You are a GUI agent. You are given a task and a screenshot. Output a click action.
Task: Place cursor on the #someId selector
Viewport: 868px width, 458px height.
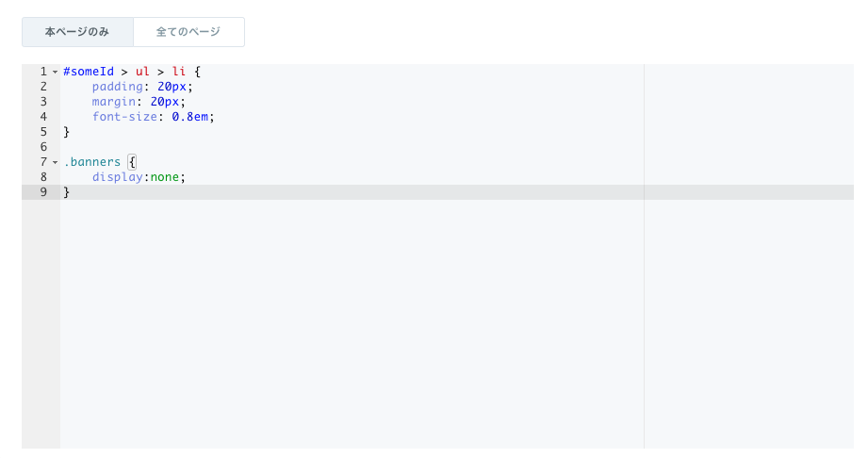(88, 72)
